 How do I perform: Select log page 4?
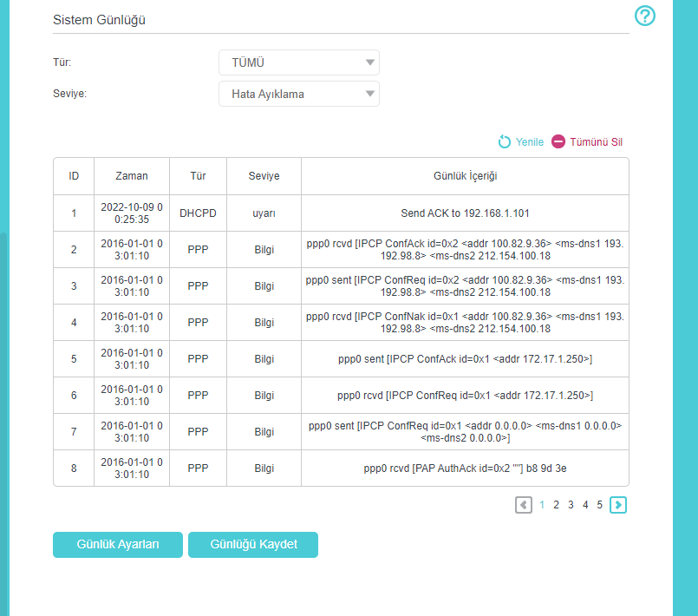(585, 505)
